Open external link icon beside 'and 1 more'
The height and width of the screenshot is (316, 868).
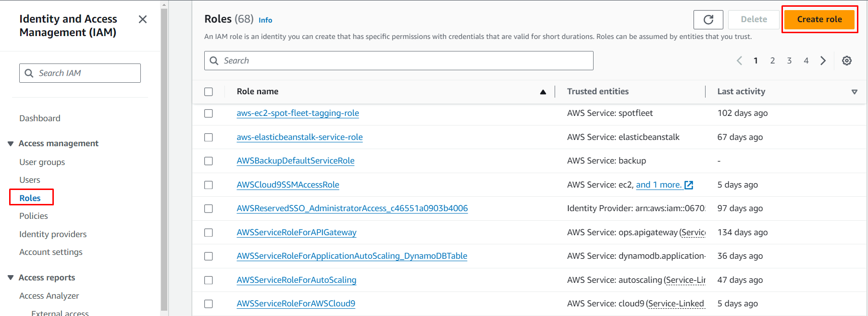689,185
